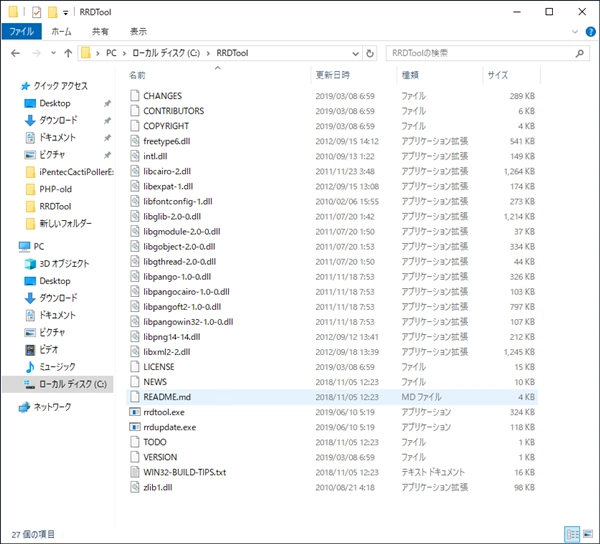Refresh the RRDTool folder view
Screen dimensions: 600x544
(x=370, y=54)
